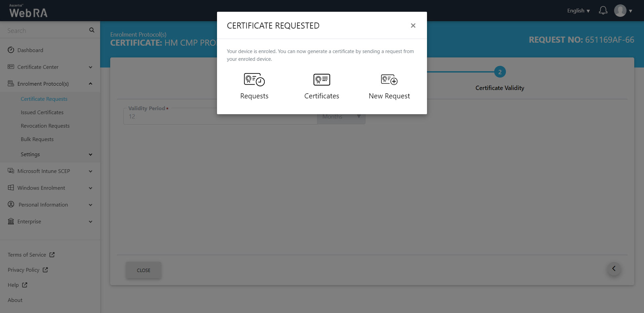Click the WebRA logo
The height and width of the screenshot is (313, 644).
coord(28,11)
